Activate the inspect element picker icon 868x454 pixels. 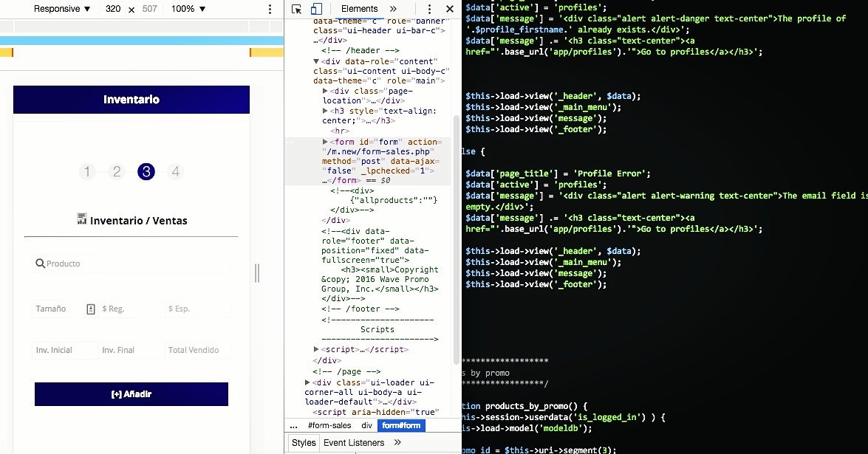click(297, 9)
